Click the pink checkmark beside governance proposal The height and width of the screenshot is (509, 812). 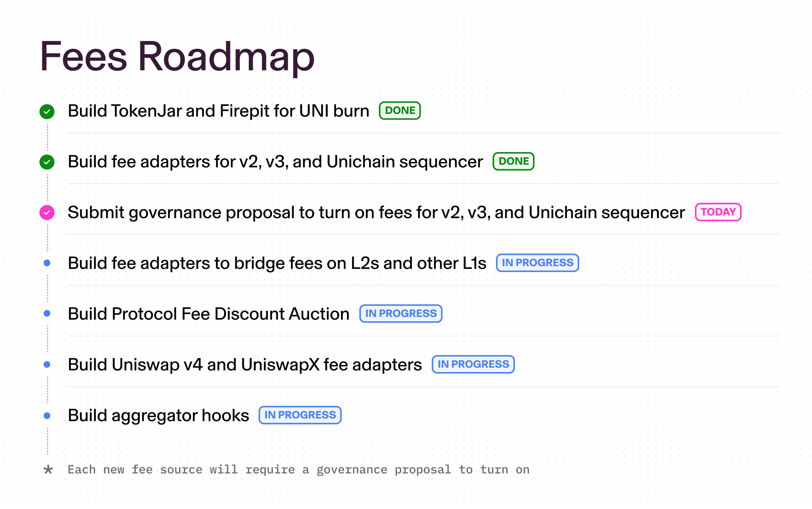[x=47, y=213]
